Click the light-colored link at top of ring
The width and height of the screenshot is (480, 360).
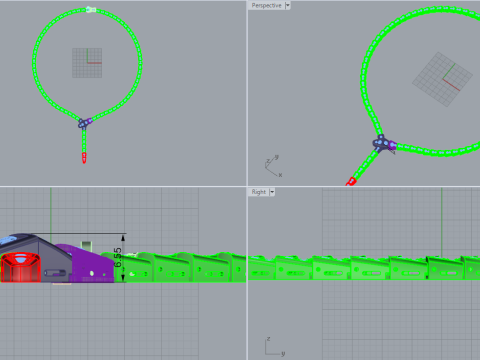pyautogui.click(x=91, y=10)
